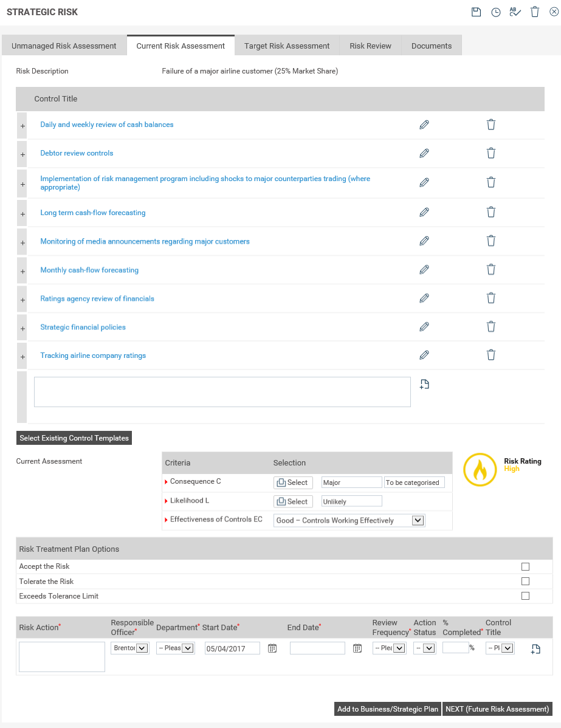This screenshot has width=561, height=728.
Task: Open the calendar icon beside Start Date
Action: click(272, 648)
